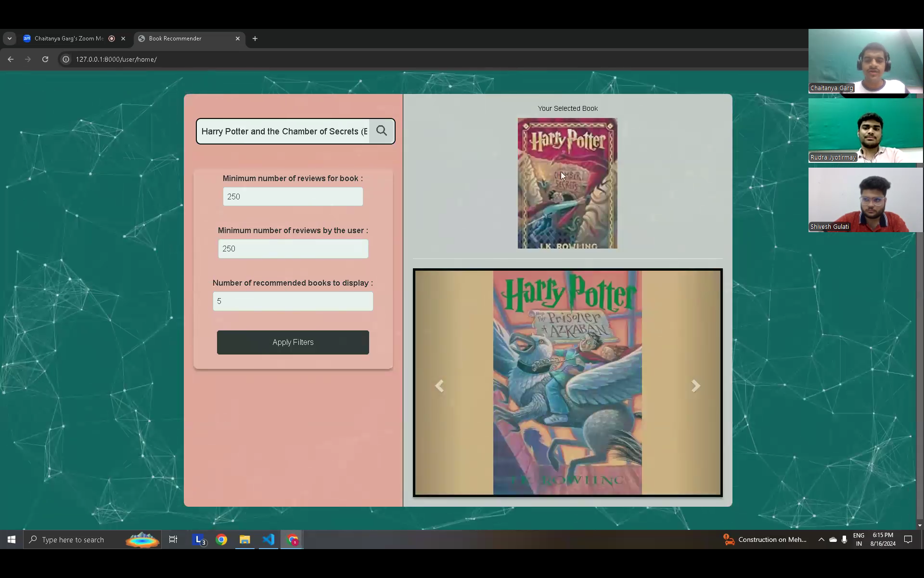The width and height of the screenshot is (924, 578).
Task: Open the tab search dropdown chevron
Action: pos(10,39)
